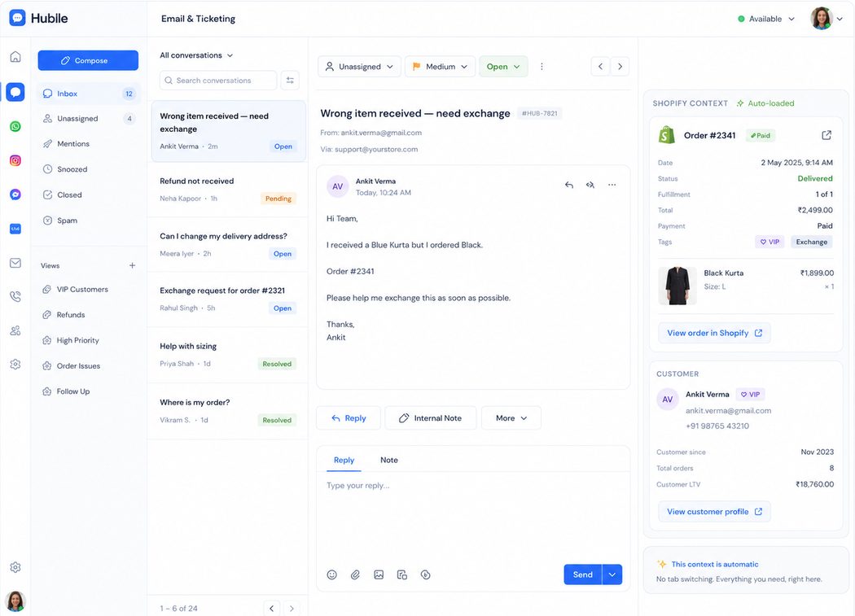Viewport: 855px width, 616px height.
Task: Open the user profile avatar menu
Action: pyautogui.click(x=826, y=19)
